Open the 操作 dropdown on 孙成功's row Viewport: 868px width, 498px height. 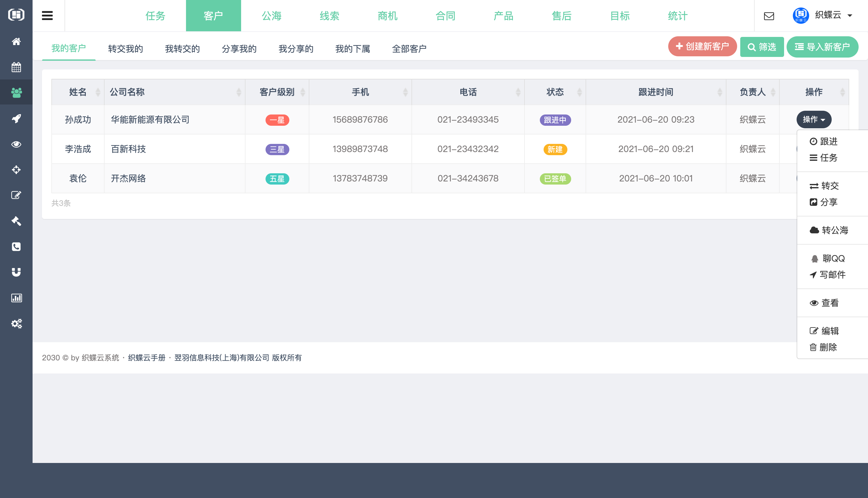click(814, 120)
